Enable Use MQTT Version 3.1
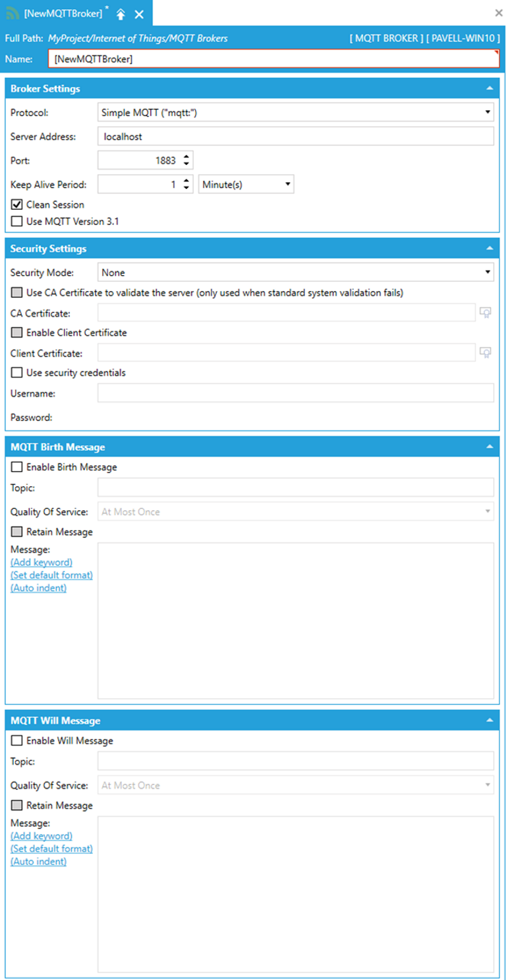The height and width of the screenshot is (980, 507). tap(17, 222)
